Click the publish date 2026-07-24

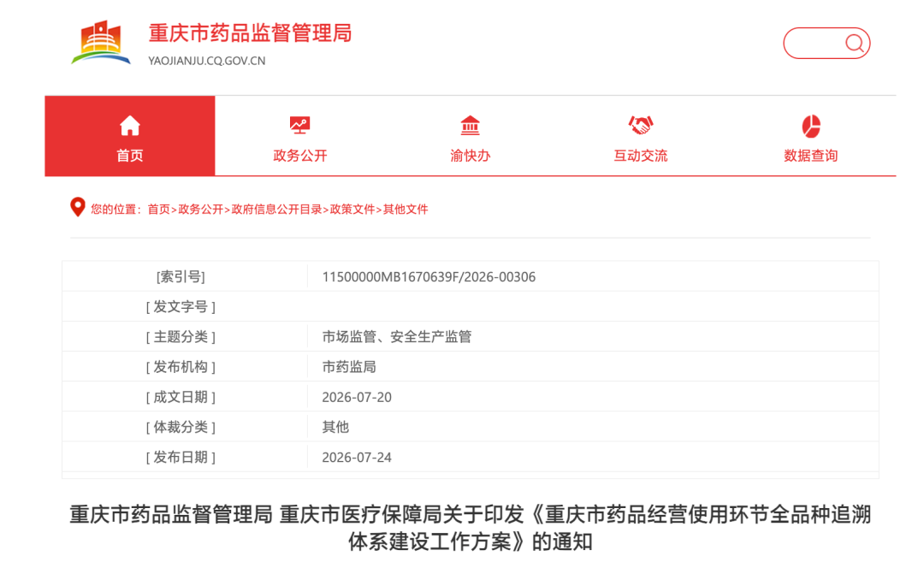pos(357,457)
